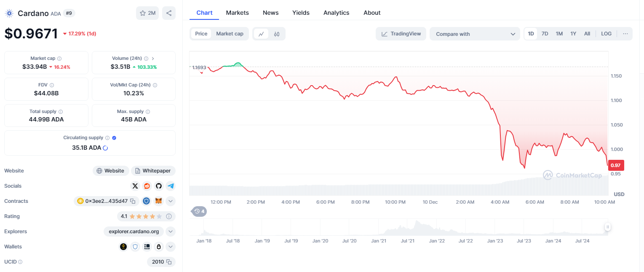Open the Analytics tab
Image resolution: width=644 pixels, height=272 pixels.
point(336,13)
